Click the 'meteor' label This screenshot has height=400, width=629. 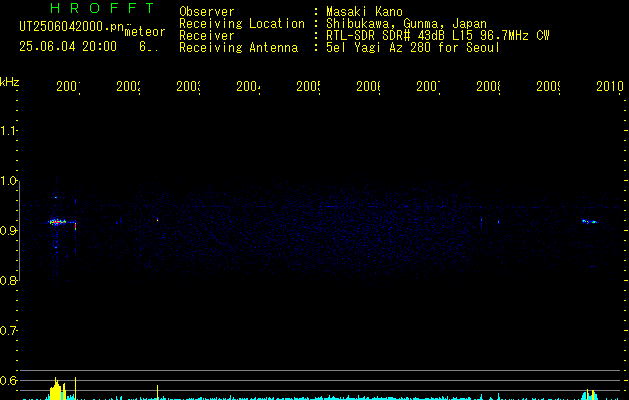145,32
